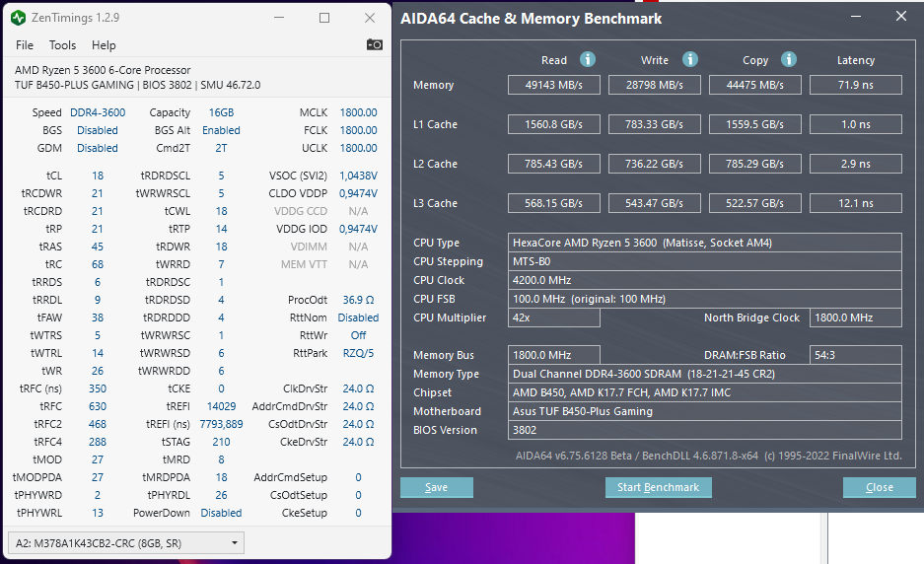The image size is (924, 564).
Task: Select the L3 Cache Copy value 522.57 GB/s
Action: coord(754,203)
